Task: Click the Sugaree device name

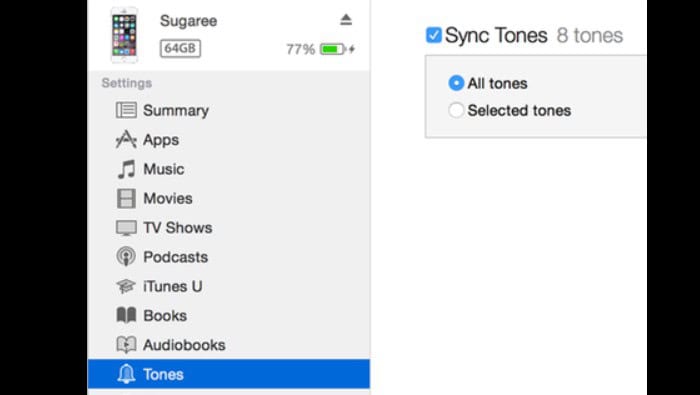Action: [x=188, y=21]
